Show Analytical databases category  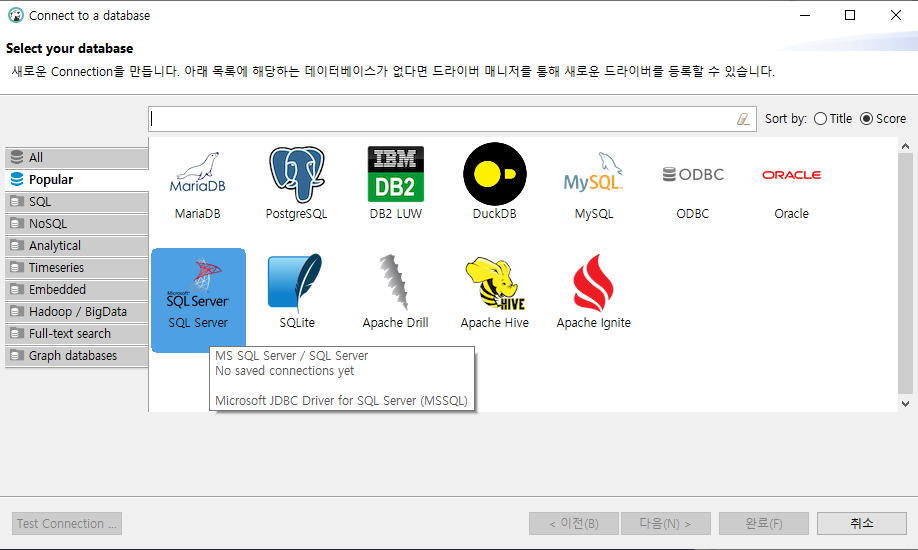tap(77, 245)
